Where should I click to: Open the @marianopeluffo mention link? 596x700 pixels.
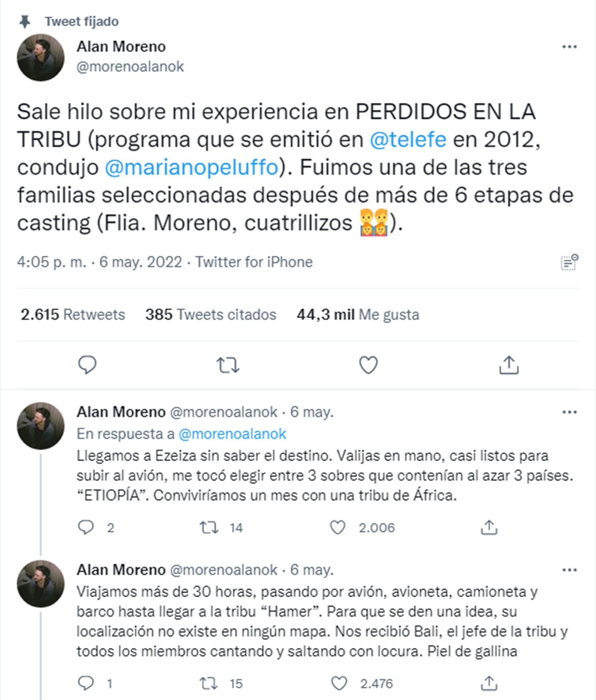(x=192, y=167)
